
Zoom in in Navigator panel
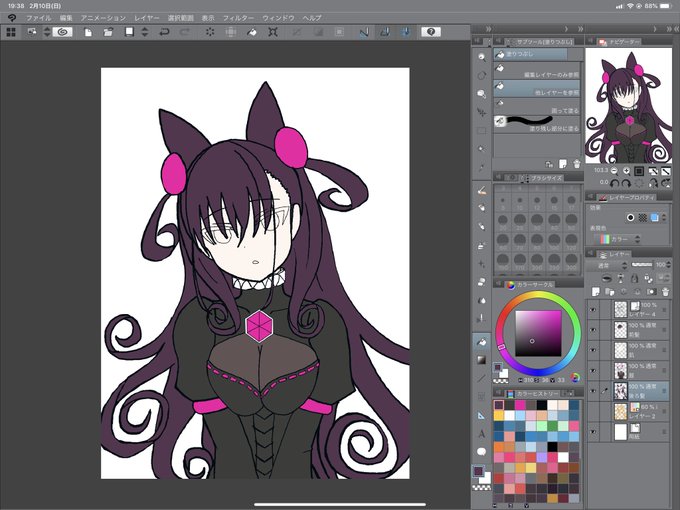click(x=626, y=171)
